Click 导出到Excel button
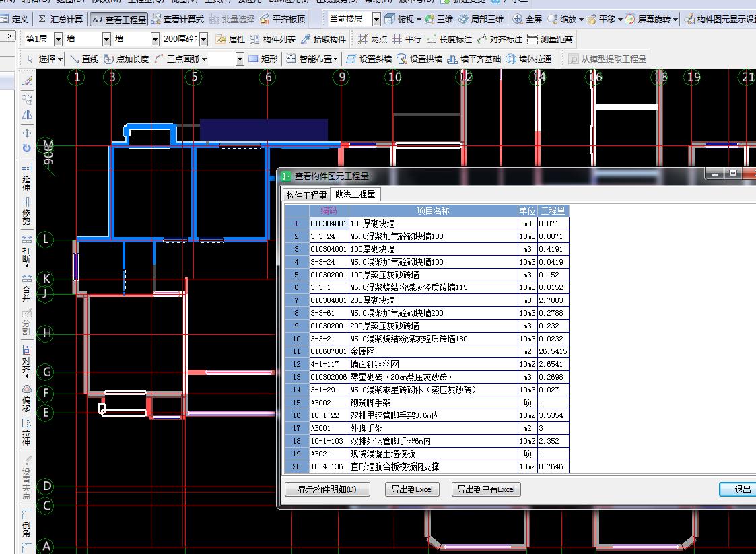This screenshot has width=756, height=554. [412, 489]
